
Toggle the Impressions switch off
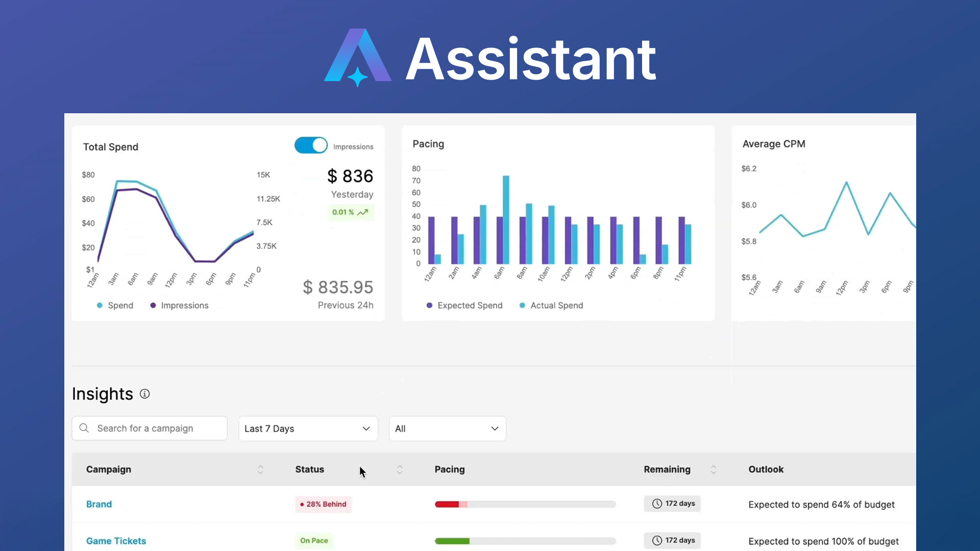(x=310, y=145)
